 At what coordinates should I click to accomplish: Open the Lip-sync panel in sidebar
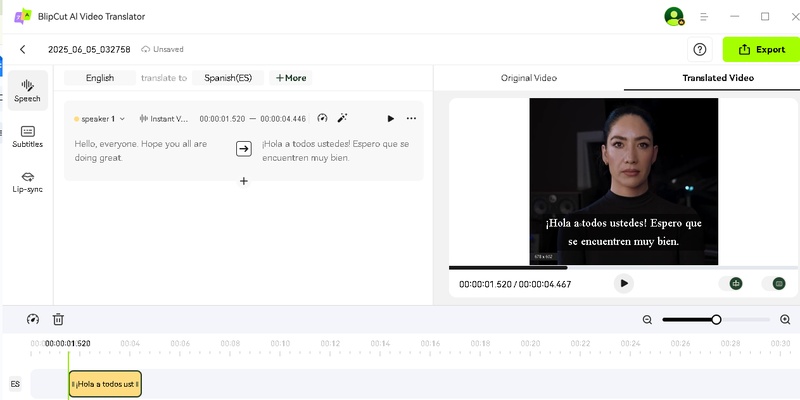[x=27, y=181]
